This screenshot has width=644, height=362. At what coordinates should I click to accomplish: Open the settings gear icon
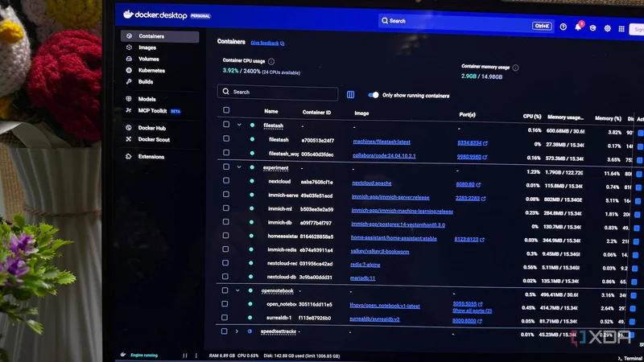pyautogui.click(x=607, y=28)
